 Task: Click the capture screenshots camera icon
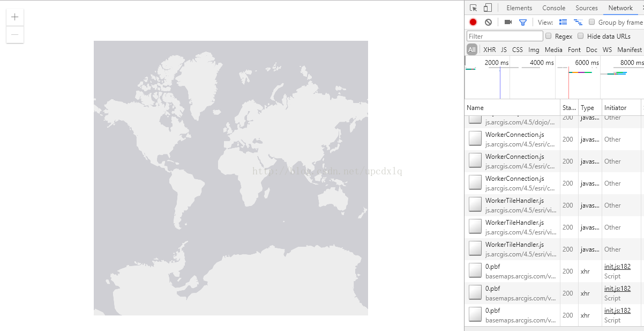[508, 22]
